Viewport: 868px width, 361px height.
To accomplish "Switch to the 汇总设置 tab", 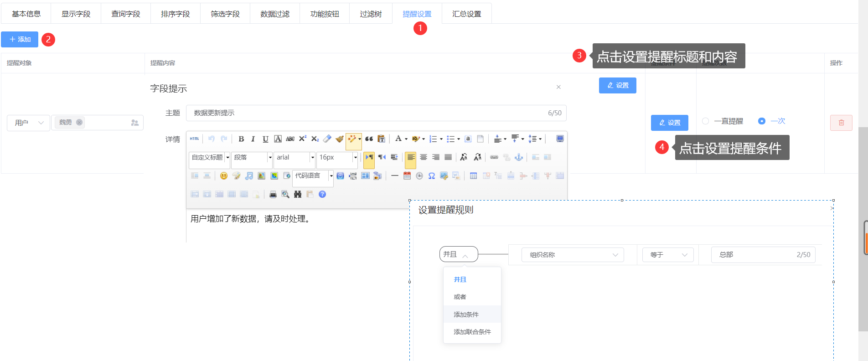I will pos(466,14).
